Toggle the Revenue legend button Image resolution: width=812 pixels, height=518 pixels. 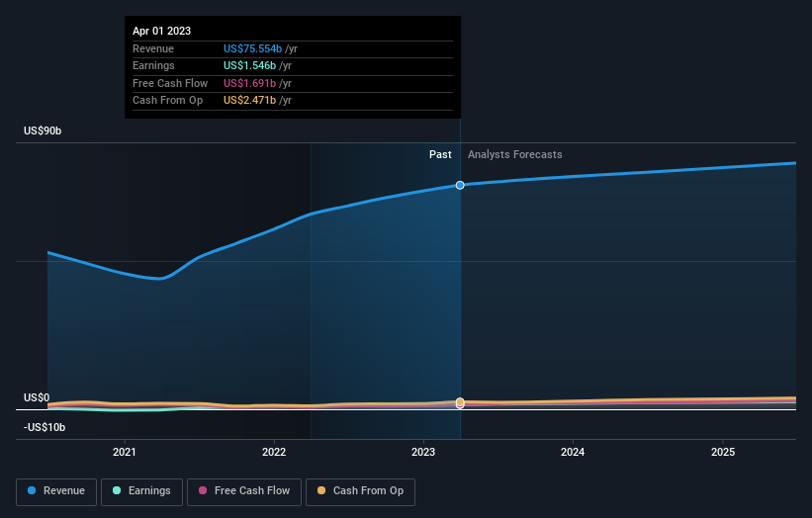click(x=56, y=491)
